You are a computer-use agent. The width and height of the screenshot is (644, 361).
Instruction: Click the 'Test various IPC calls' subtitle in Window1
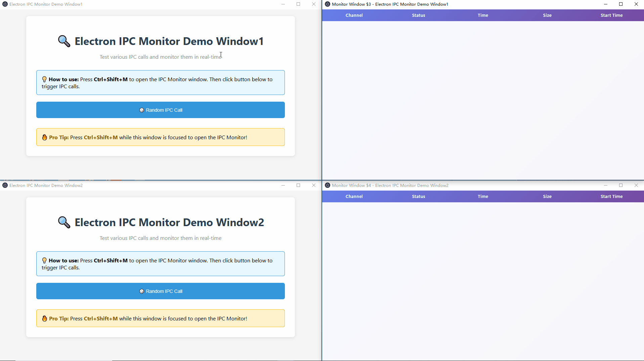coord(161,57)
